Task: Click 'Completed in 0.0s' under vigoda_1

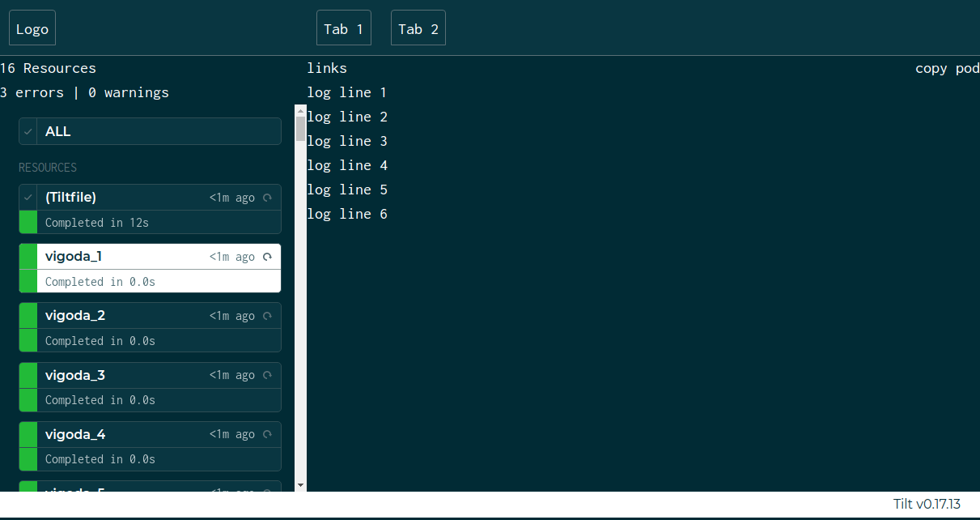Action: 100,282
